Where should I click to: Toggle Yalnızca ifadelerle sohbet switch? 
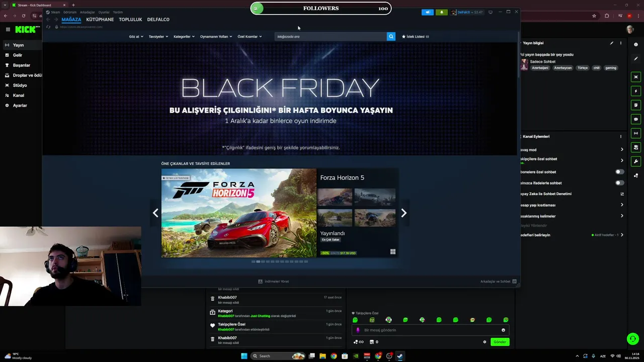(x=620, y=183)
